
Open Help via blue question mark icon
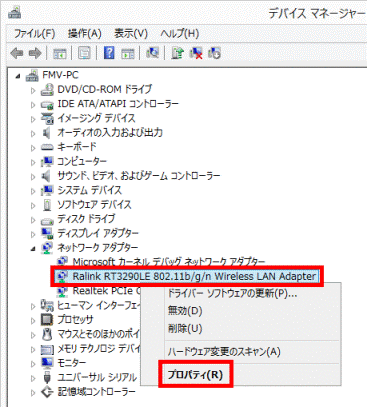tap(109, 53)
